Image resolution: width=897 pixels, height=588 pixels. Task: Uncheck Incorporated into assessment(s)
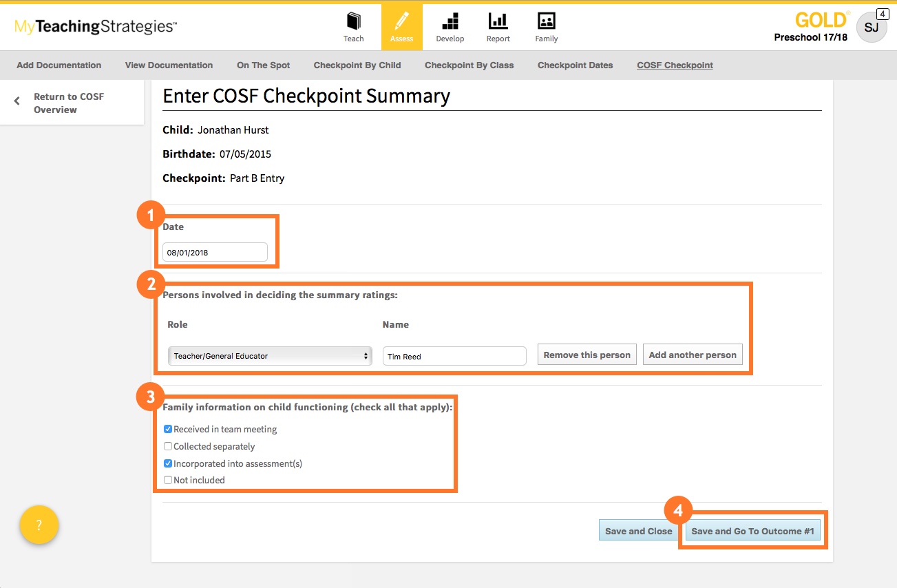point(168,463)
